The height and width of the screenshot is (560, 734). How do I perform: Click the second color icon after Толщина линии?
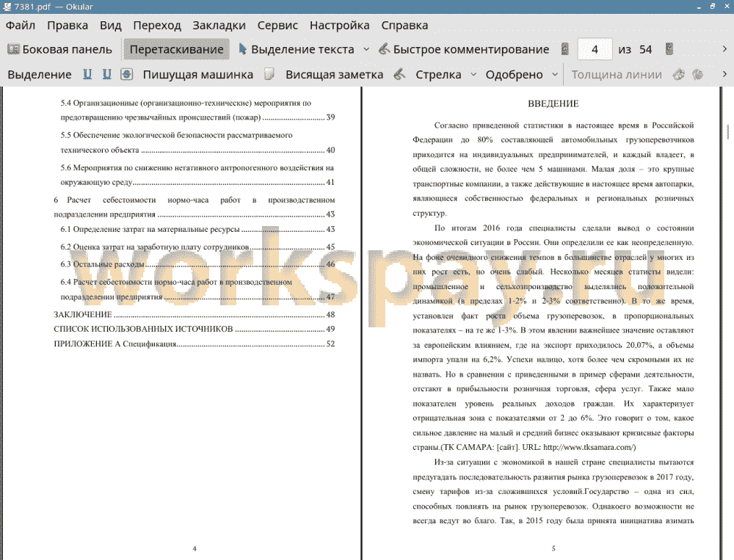pyautogui.click(x=698, y=74)
